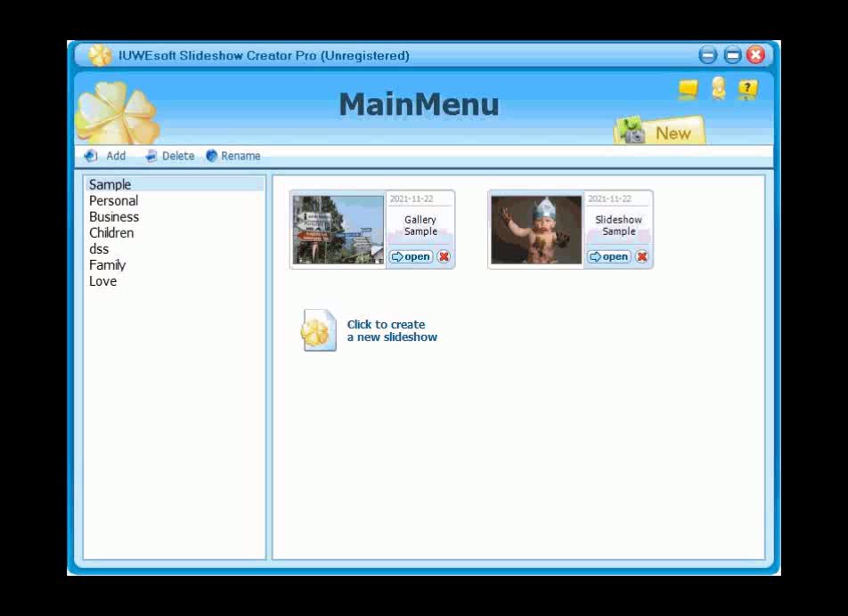Click the flower logo in title bar
Viewport: 848px width, 616px height.
[100, 55]
